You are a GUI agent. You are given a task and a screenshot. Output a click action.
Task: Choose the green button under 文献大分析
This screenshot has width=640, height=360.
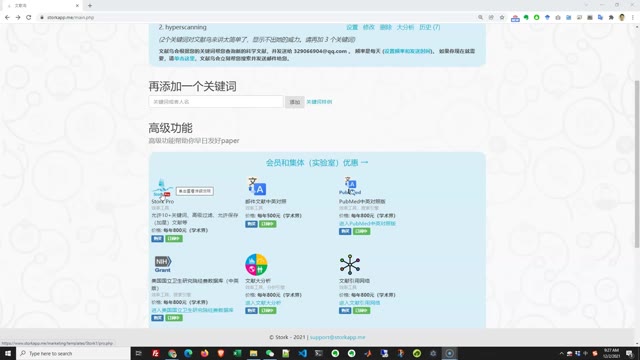click(x=267, y=310)
